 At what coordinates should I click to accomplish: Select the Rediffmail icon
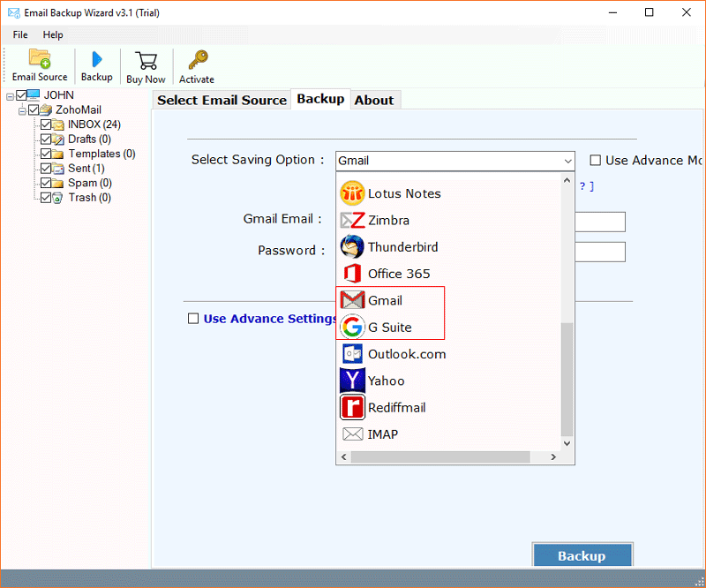(352, 407)
